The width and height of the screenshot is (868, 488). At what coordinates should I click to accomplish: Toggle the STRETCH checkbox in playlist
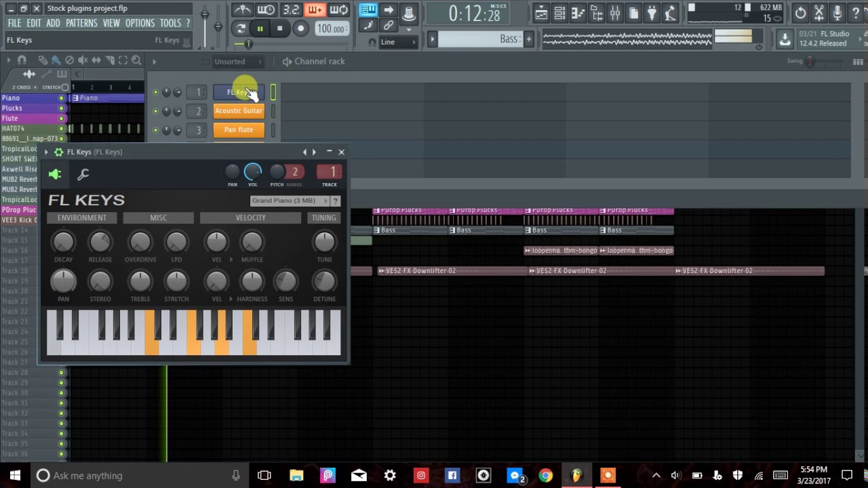(65, 87)
